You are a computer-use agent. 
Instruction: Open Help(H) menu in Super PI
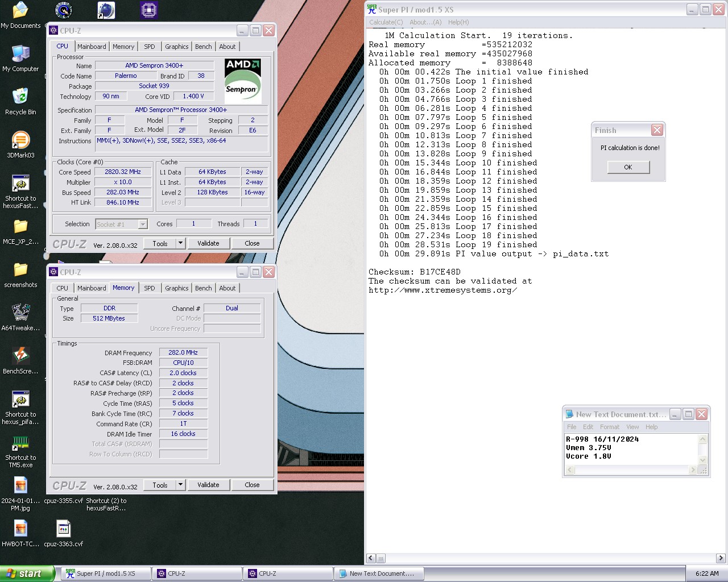(x=458, y=22)
